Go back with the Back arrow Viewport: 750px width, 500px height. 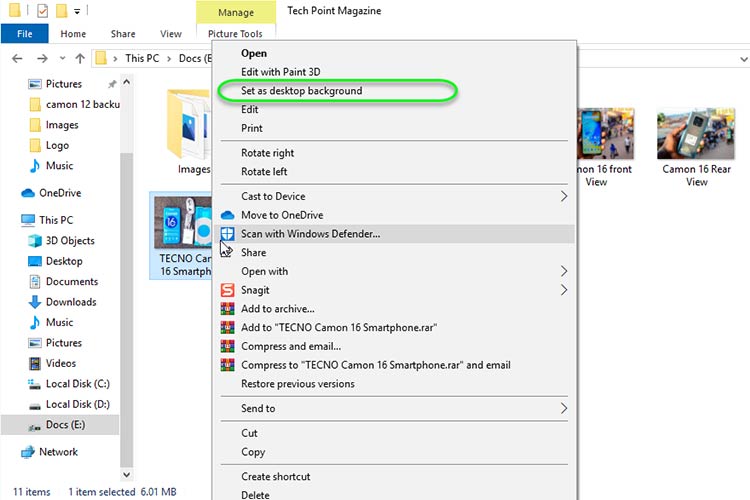coord(17,58)
